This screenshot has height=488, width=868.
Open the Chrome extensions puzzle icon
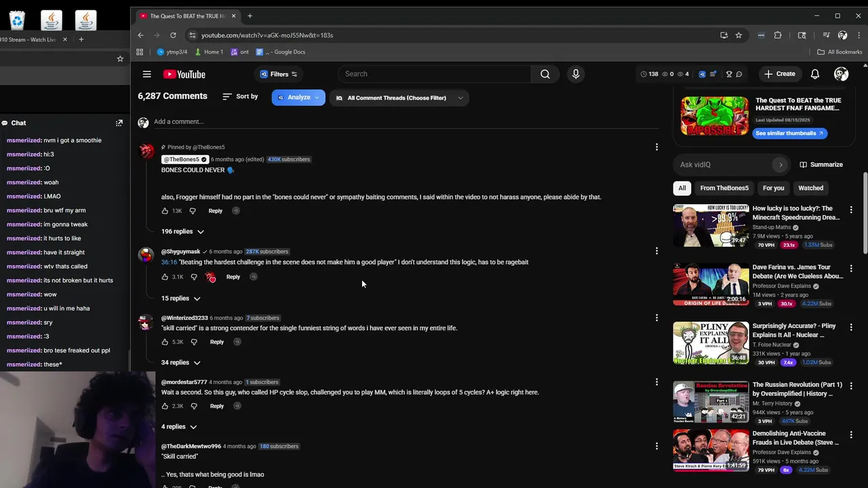778,35
